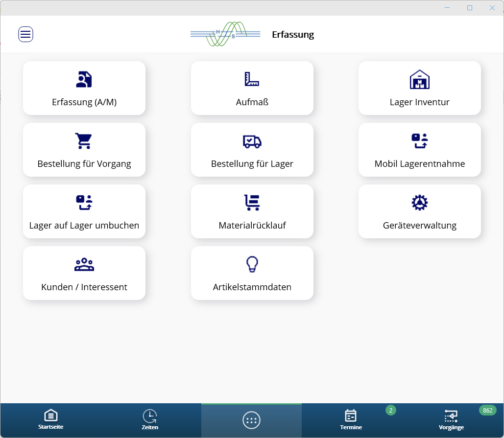Switch to the Vorgänge tab

pyautogui.click(x=451, y=420)
